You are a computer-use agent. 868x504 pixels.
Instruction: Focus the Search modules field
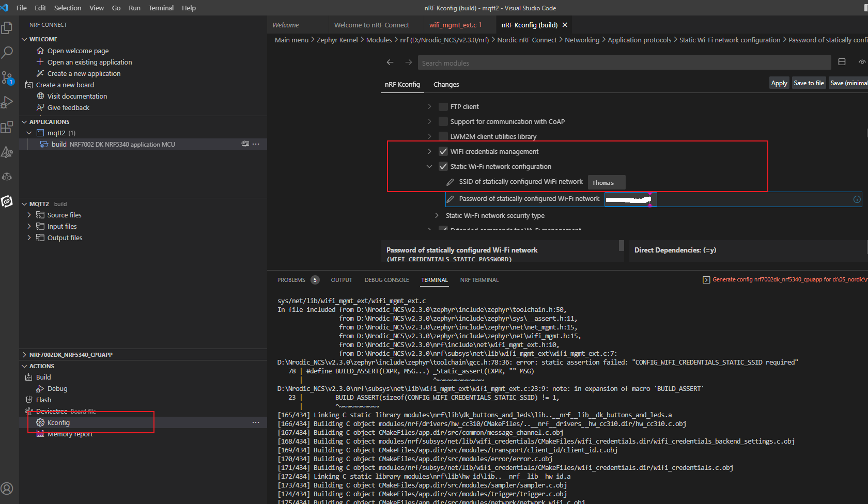click(624, 63)
